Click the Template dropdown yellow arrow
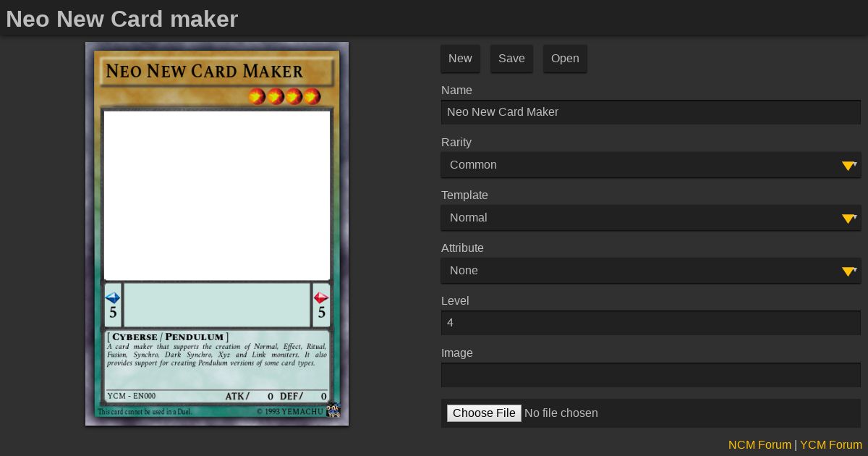Screen dimensions: 868x456 pos(848,219)
